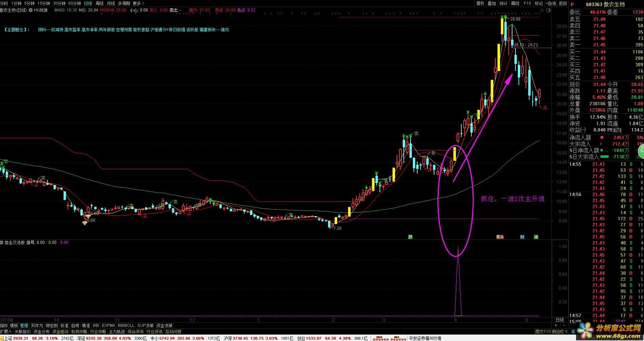This screenshot has width=644, height=341.
Task: Open the 多周期 multi-period view
Action: 124,3
